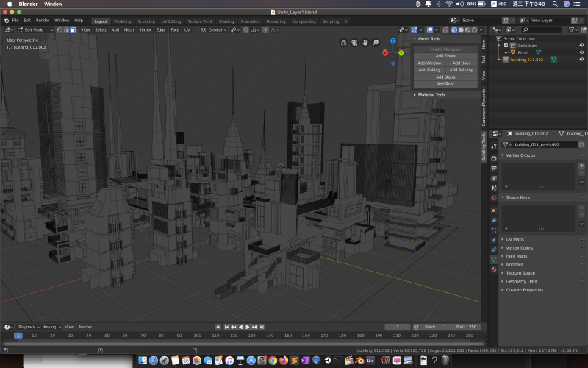Click the zoom magnifier gizmo icon

point(376,43)
